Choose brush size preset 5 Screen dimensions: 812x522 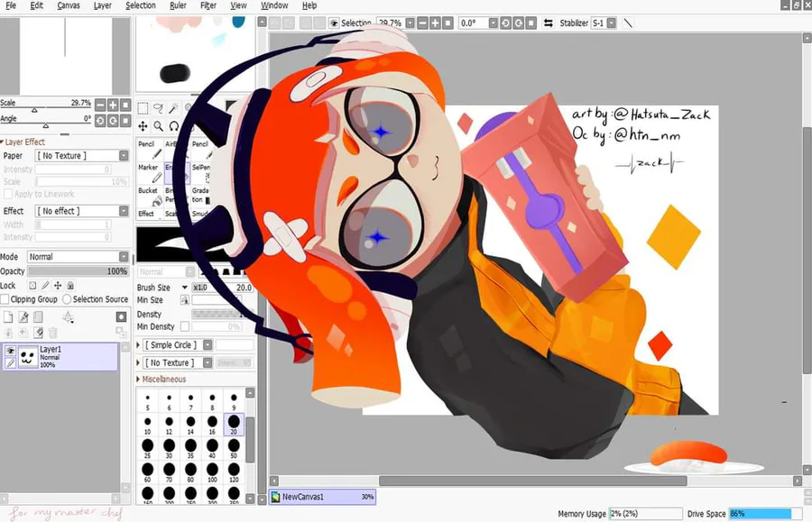coord(148,401)
